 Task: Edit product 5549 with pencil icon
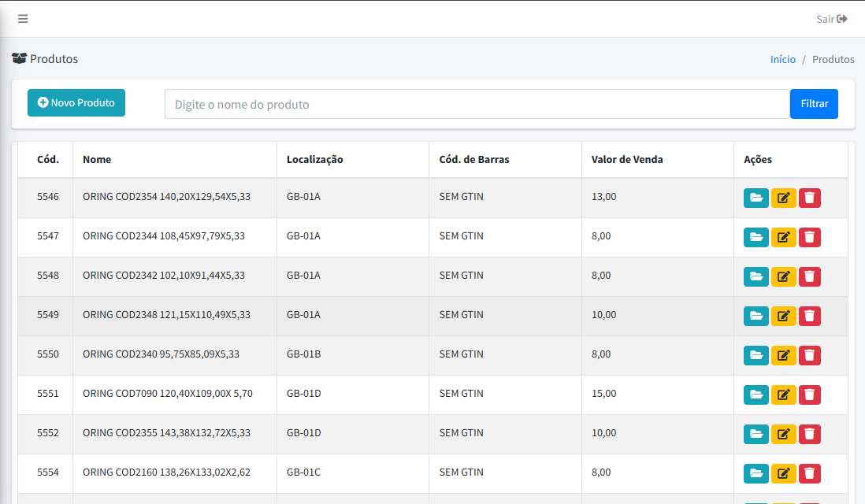tap(783, 316)
